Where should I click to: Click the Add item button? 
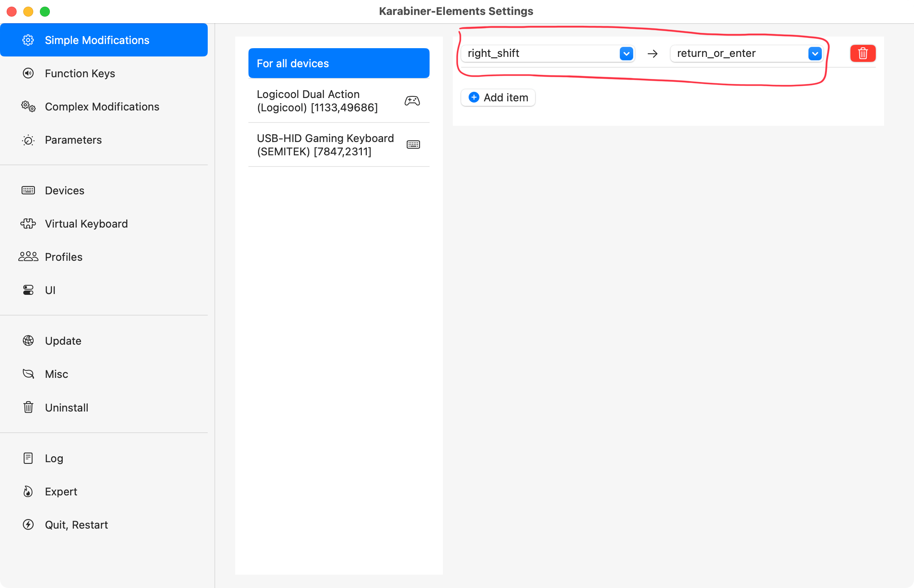[498, 98]
